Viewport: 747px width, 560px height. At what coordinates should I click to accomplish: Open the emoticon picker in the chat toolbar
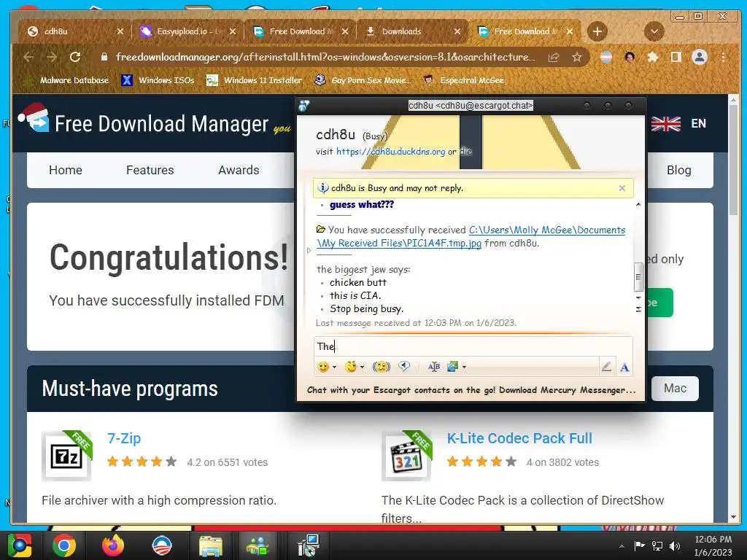click(x=323, y=367)
